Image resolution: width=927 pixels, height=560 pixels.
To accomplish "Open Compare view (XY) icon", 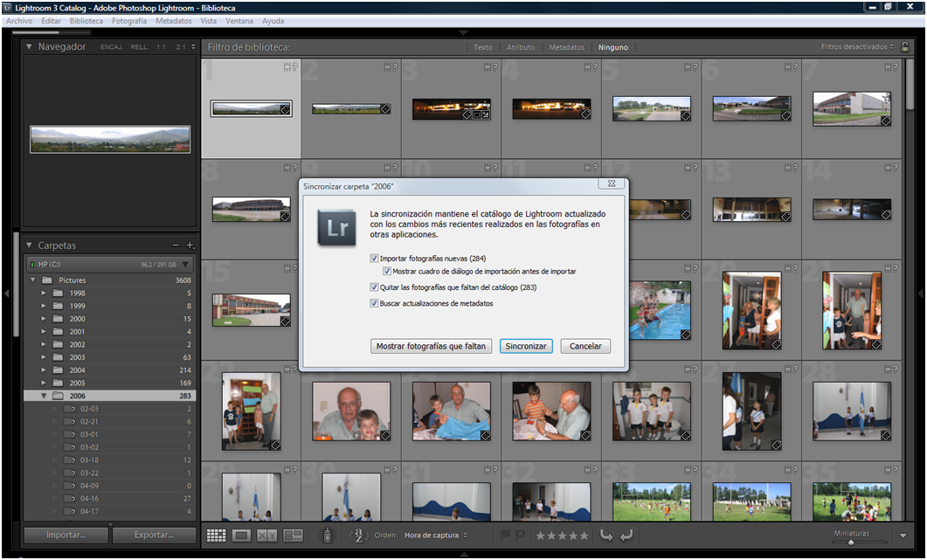I will point(266,536).
